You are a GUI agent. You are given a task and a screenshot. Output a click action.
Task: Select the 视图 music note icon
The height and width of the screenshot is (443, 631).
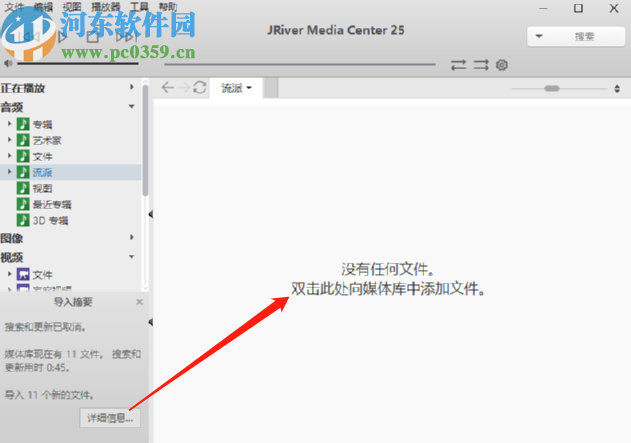point(23,188)
